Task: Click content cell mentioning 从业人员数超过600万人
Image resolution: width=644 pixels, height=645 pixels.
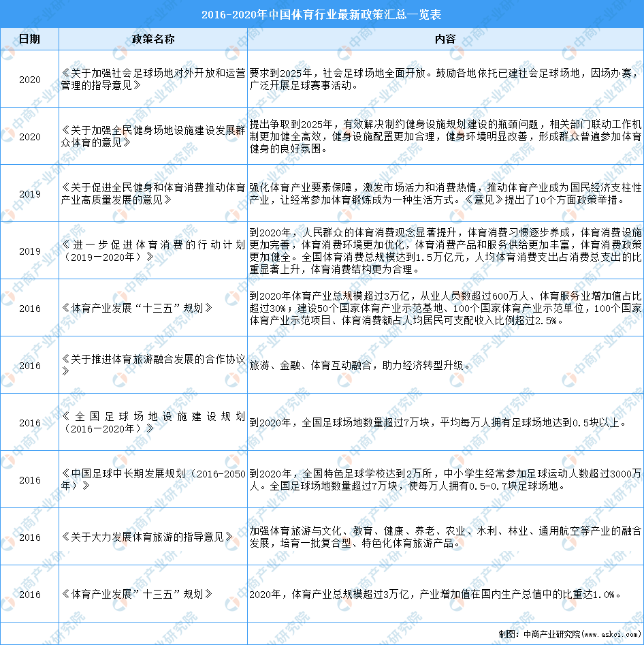Action: click(x=445, y=308)
